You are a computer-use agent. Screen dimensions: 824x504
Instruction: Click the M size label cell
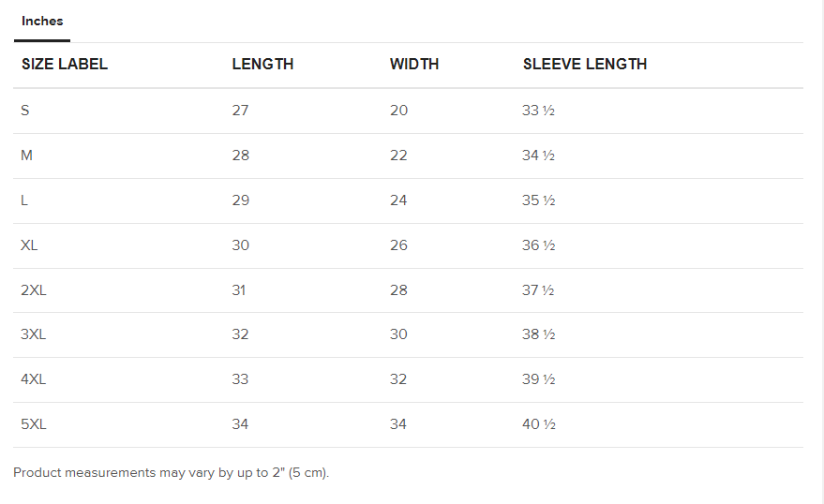coord(27,156)
